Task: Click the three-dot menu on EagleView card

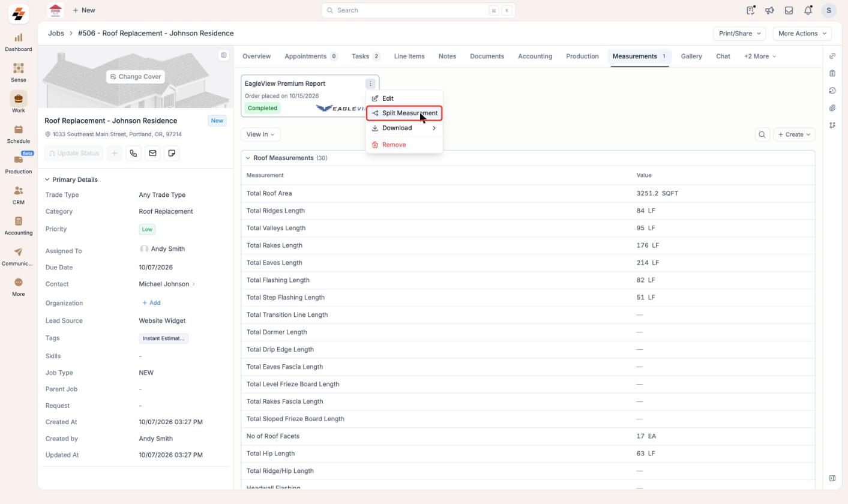Action: pyautogui.click(x=370, y=83)
